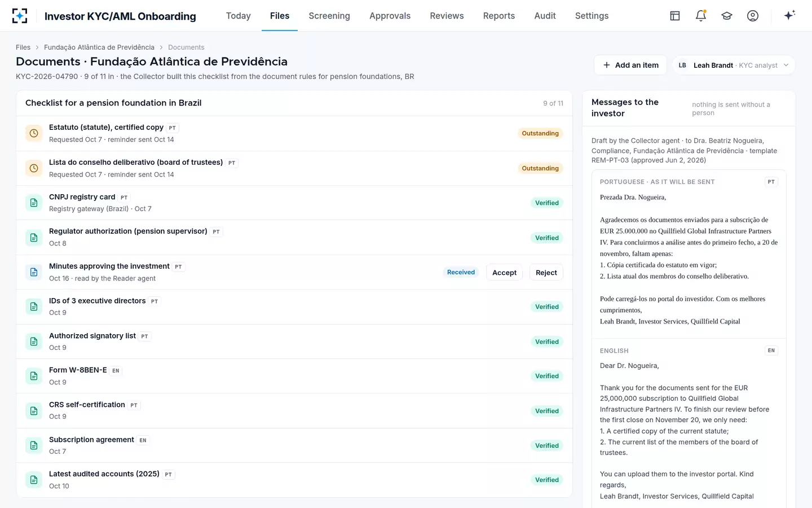The height and width of the screenshot is (508, 812).
Task: Open notifications bell
Action: pyautogui.click(x=701, y=16)
